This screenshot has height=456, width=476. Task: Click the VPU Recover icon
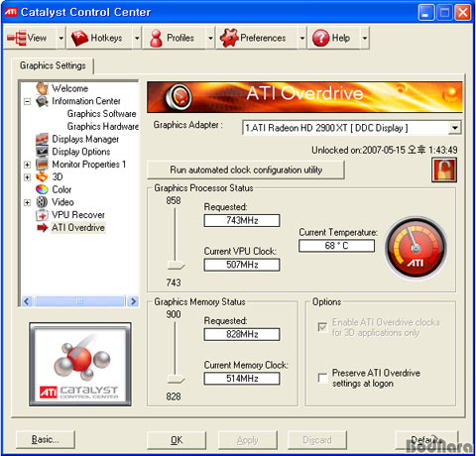(x=42, y=215)
